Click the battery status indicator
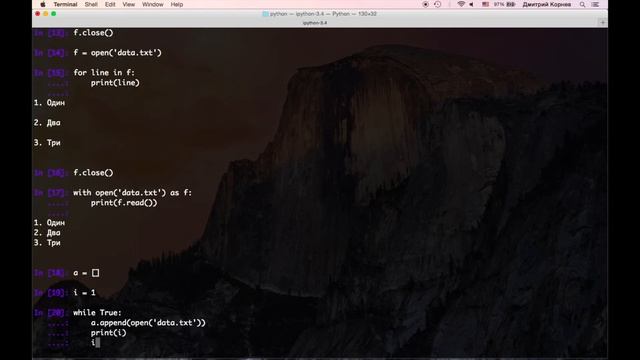640x360 pixels. 504,4
